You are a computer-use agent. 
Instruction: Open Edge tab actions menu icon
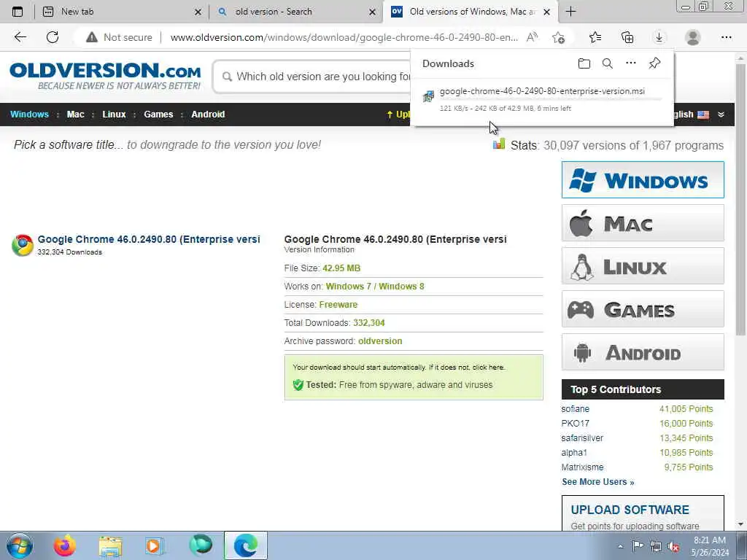coord(18,12)
